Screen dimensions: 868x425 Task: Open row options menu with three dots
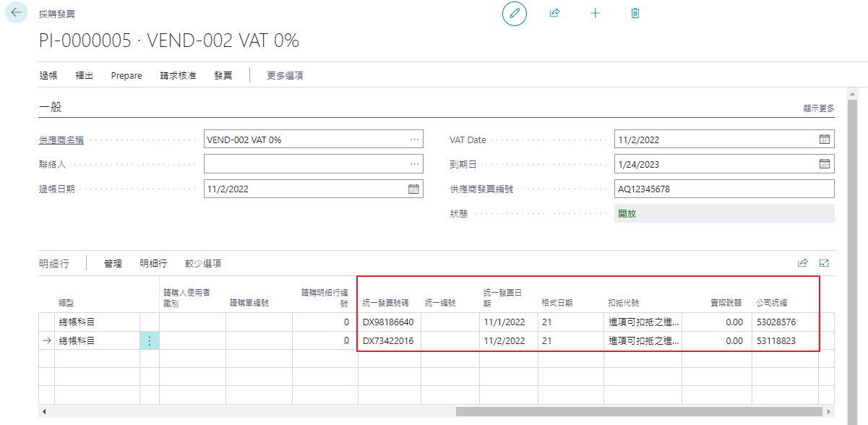[x=150, y=340]
